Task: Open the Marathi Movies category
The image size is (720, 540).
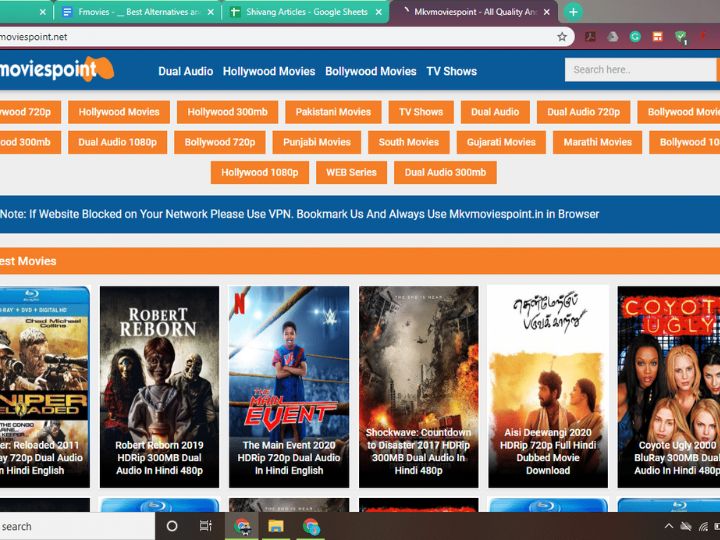Action: click(597, 142)
